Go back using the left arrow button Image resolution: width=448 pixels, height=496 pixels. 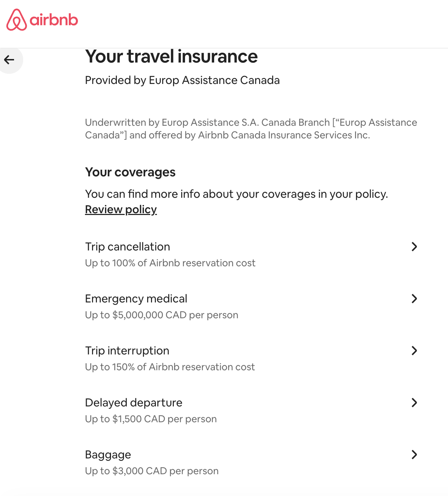click(9, 60)
